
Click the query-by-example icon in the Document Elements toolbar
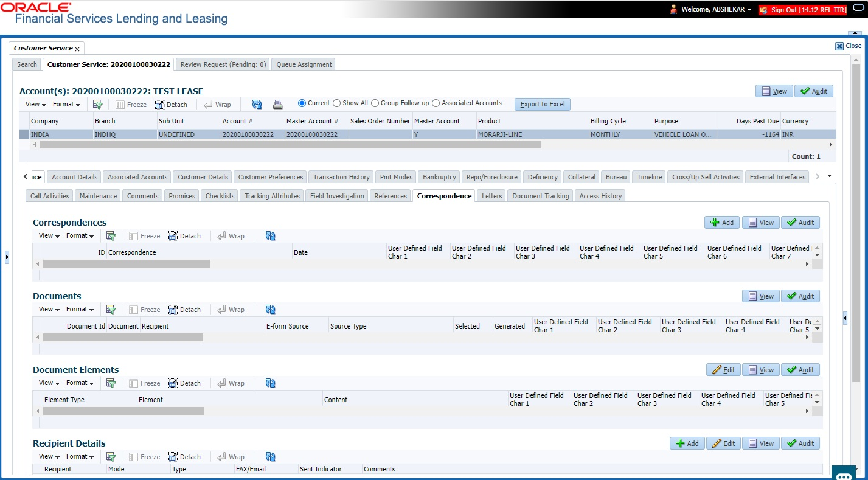111,383
